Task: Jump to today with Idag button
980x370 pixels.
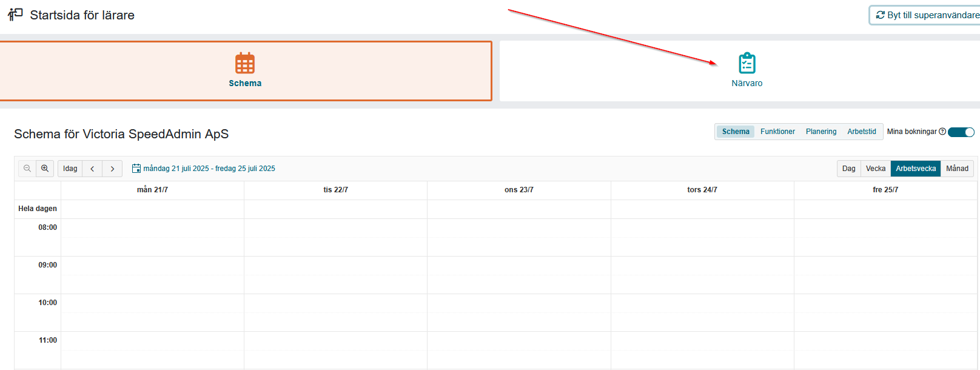Action: [x=70, y=169]
